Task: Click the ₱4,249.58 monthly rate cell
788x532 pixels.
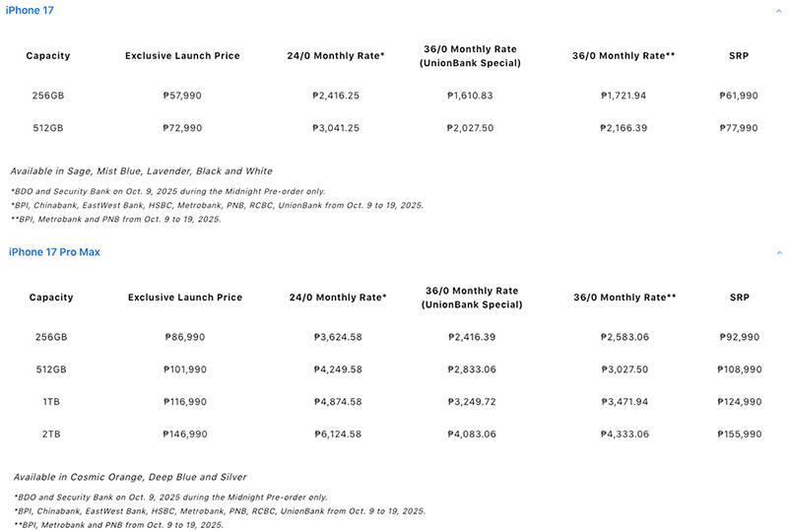Action: pos(337,370)
